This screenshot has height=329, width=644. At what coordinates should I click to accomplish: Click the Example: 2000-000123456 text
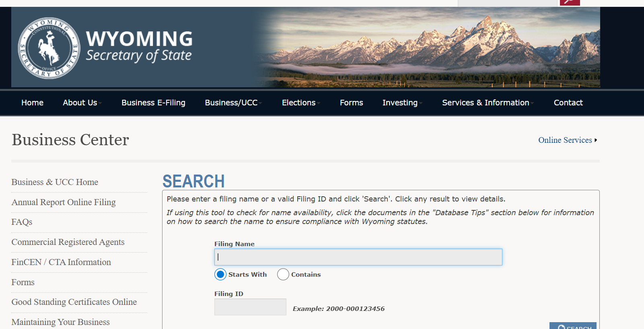click(339, 309)
